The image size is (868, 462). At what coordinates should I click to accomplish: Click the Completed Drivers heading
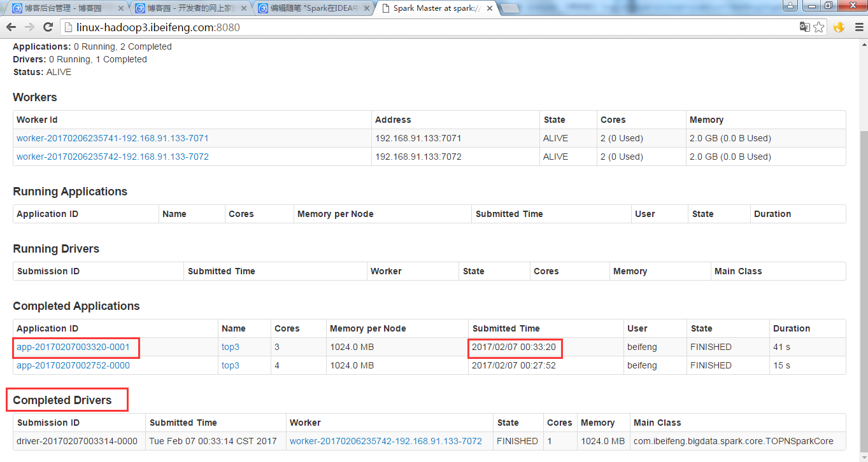point(62,400)
